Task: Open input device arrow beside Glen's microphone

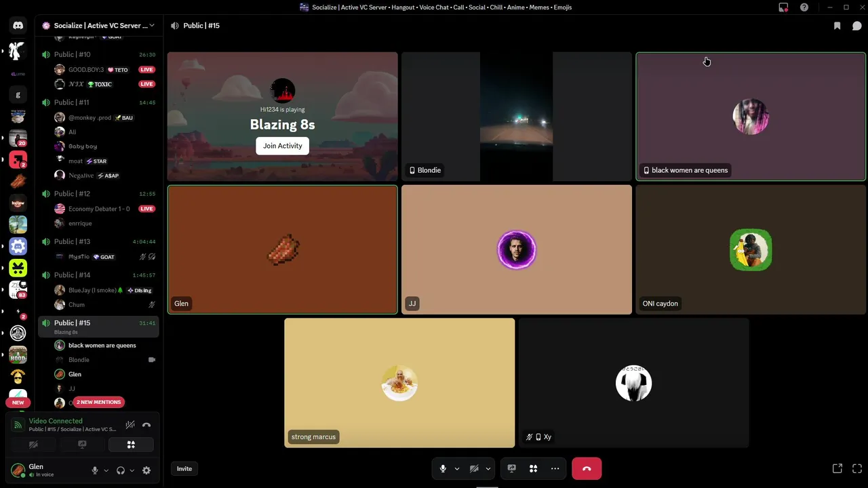Action: coord(106,470)
